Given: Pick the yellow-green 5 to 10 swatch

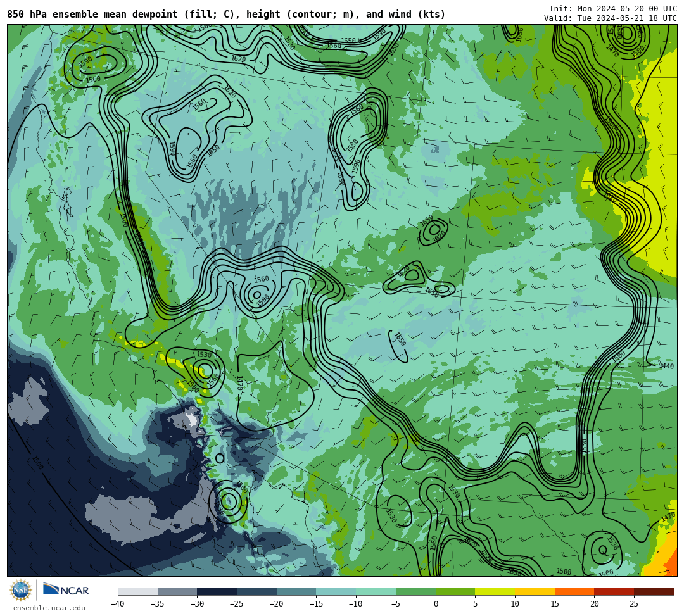Looking at the screenshot, I should 495,591.
